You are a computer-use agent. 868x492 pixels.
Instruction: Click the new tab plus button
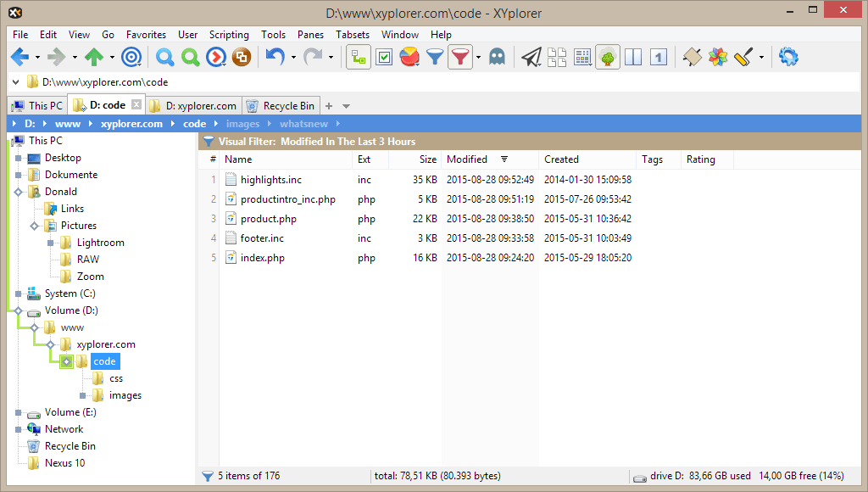pyautogui.click(x=331, y=105)
